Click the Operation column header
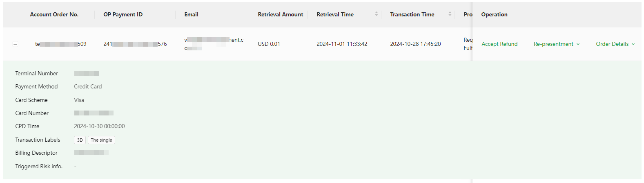 coord(494,14)
